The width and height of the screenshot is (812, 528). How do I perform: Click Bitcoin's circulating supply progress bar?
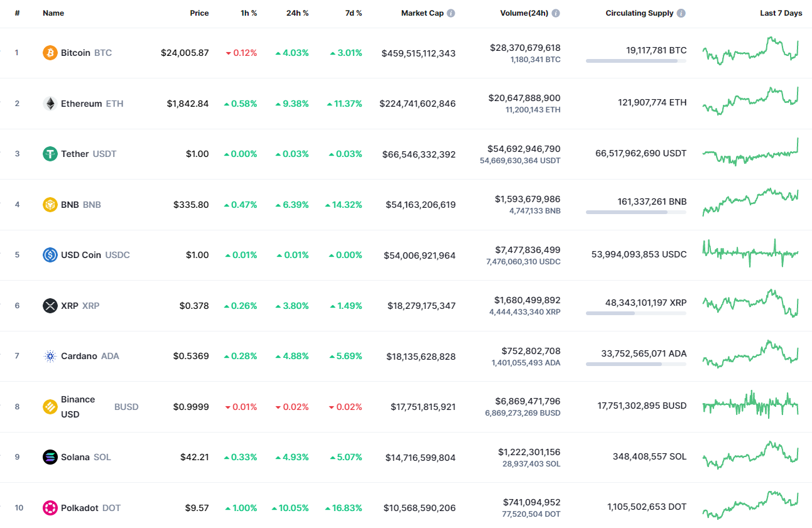(636, 61)
